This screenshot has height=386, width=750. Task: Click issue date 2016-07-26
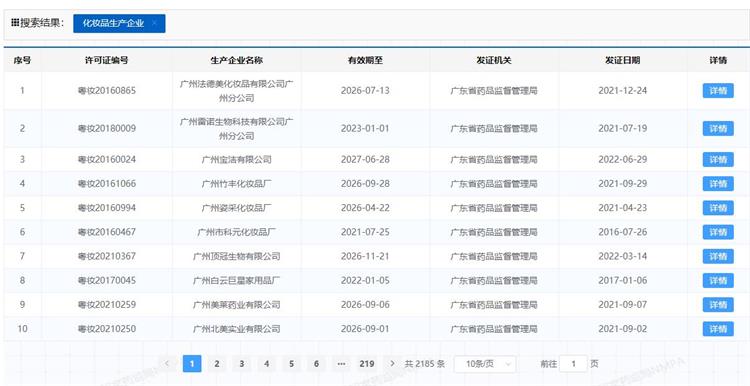point(623,232)
